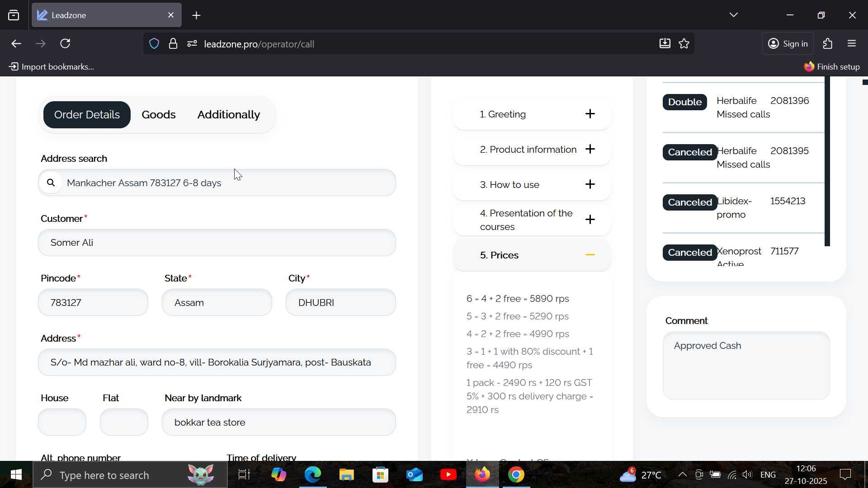868x488 pixels.
Task: Click the Sign in button
Action: click(x=788, y=44)
